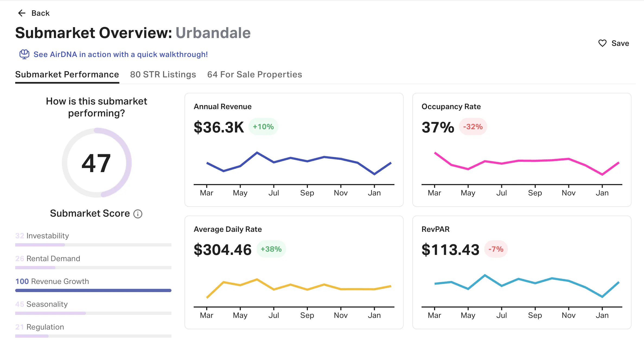Image resolution: width=644 pixels, height=348 pixels.
Task: Click the Investability score bar
Action: [x=93, y=245]
